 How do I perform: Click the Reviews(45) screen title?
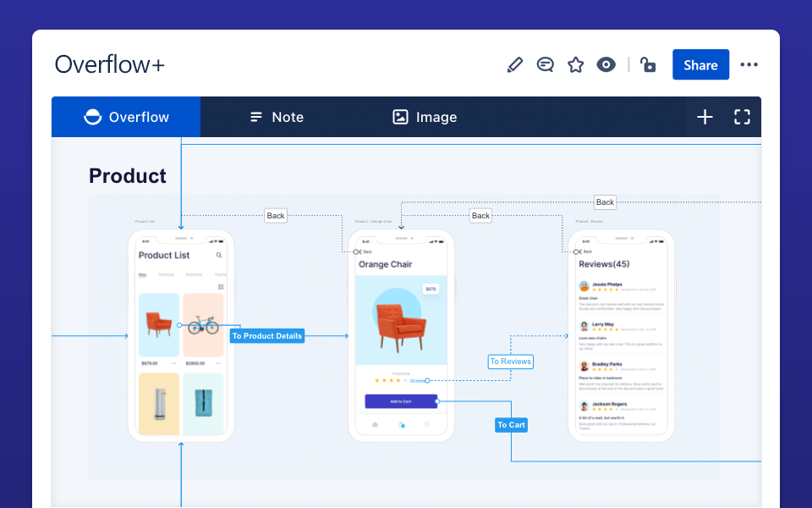pos(604,264)
